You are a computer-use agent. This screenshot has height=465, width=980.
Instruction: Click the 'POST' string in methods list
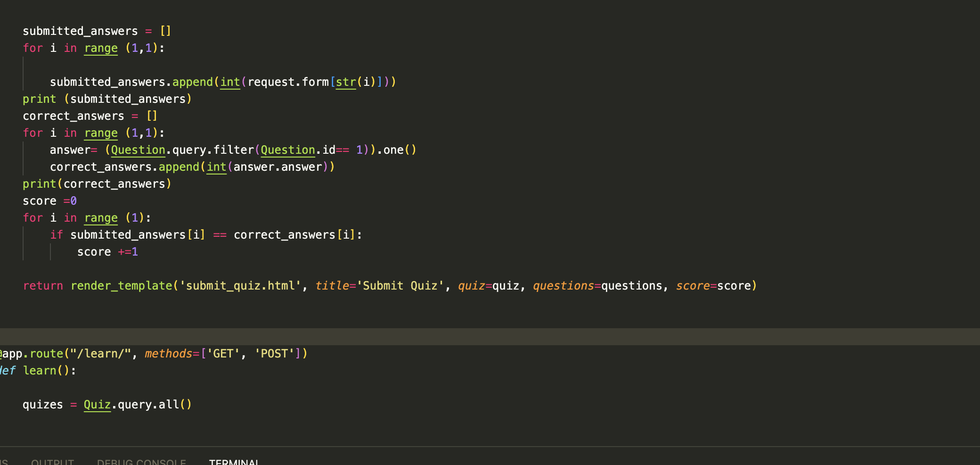tap(275, 354)
